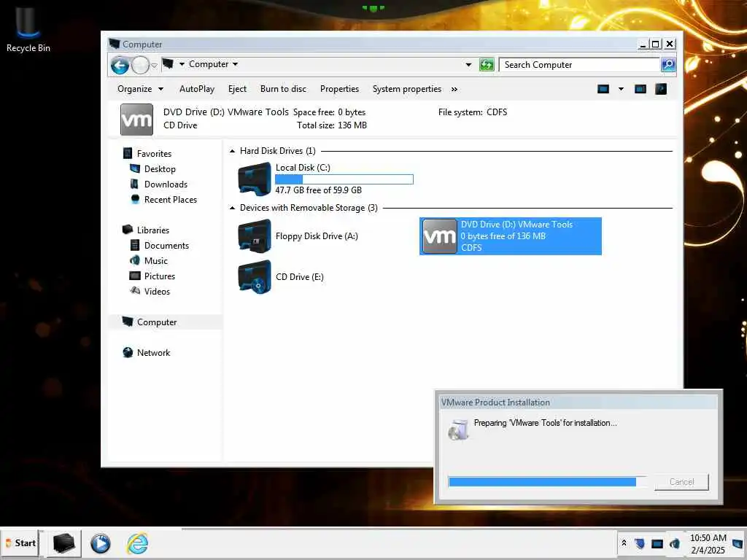747x560 pixels.
Task: Open the explorer icon pinned on taskbar
Action: click(x=64, y=543)
